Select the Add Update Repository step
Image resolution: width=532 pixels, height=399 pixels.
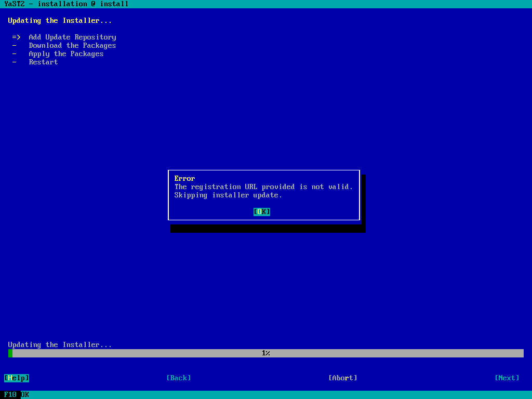[x=72, y=37]
